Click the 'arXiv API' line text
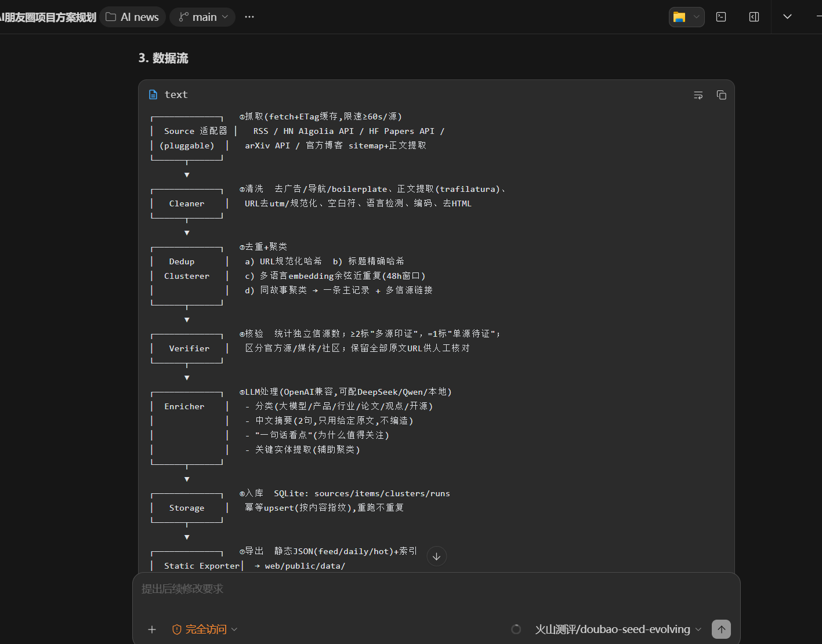This screenshot has width=822, height=644. tap(335, 145)
